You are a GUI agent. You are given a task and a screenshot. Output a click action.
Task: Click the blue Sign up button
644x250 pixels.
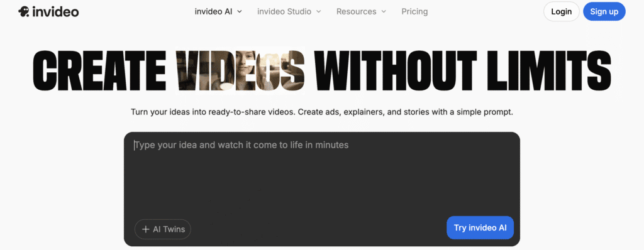[604, 11]
